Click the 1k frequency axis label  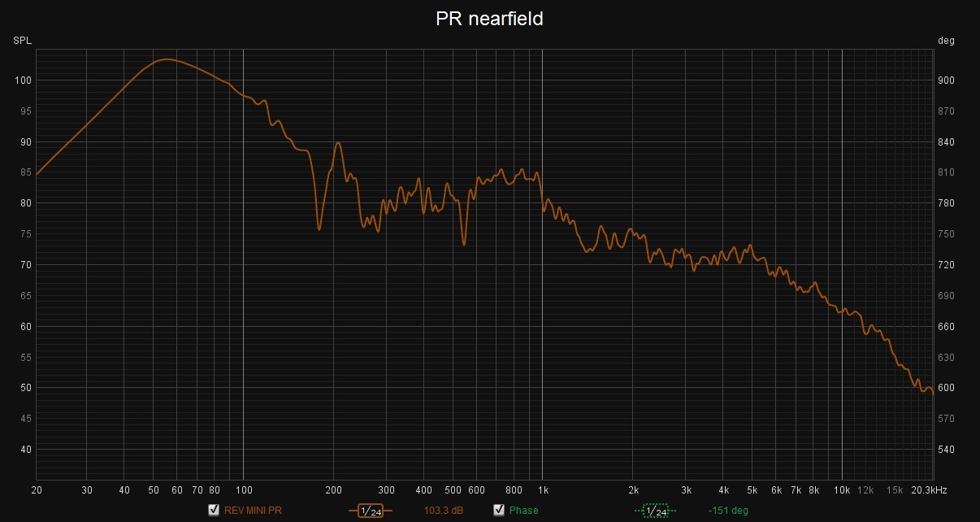click(x=544, y=490)
